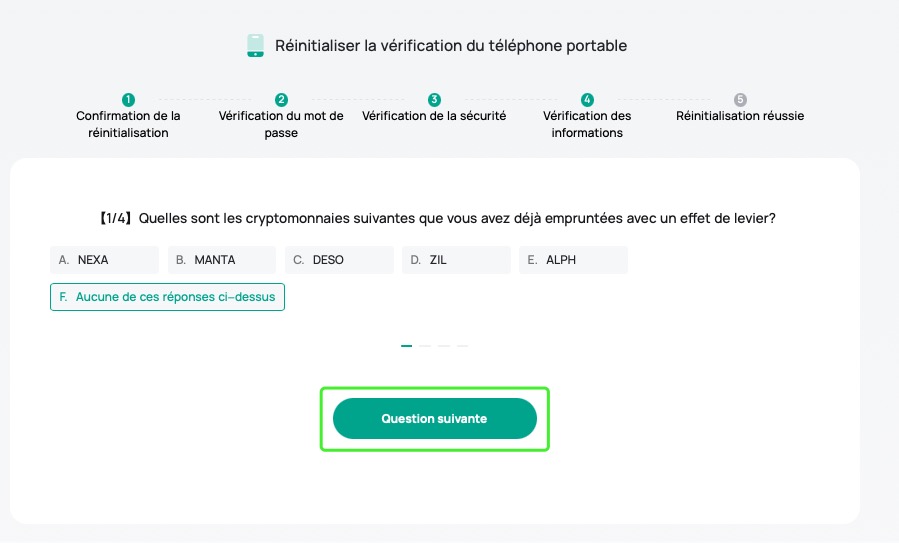Open the "Vérification du mot de passe" step
Screen dimensions: 899x543
coord(281,124)
